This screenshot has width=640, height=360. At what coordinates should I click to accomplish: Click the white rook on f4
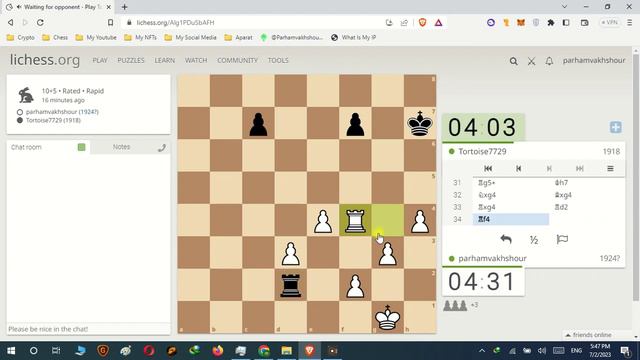click(x=355, y=220)
